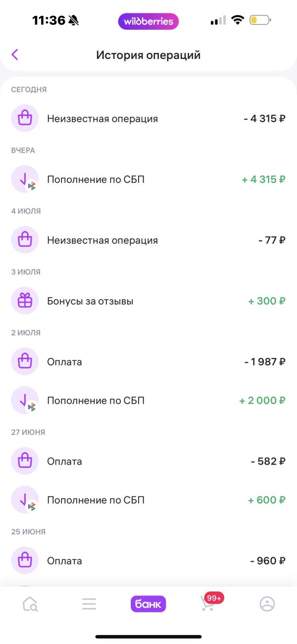Viewport: 297px width, 644px height.
Task: View the +2 000 ₽ Пополнение по СБП entry
Action: tap(148, 400)
